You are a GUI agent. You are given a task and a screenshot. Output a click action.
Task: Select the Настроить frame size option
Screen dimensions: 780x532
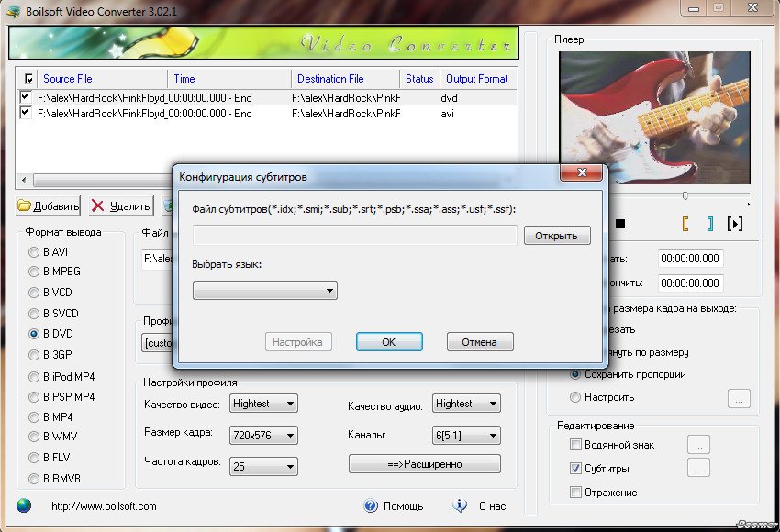[x=575, y=397]
